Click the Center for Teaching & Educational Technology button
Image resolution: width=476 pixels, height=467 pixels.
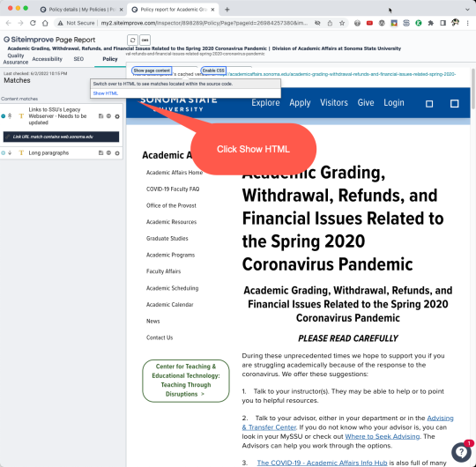point(186,381)
